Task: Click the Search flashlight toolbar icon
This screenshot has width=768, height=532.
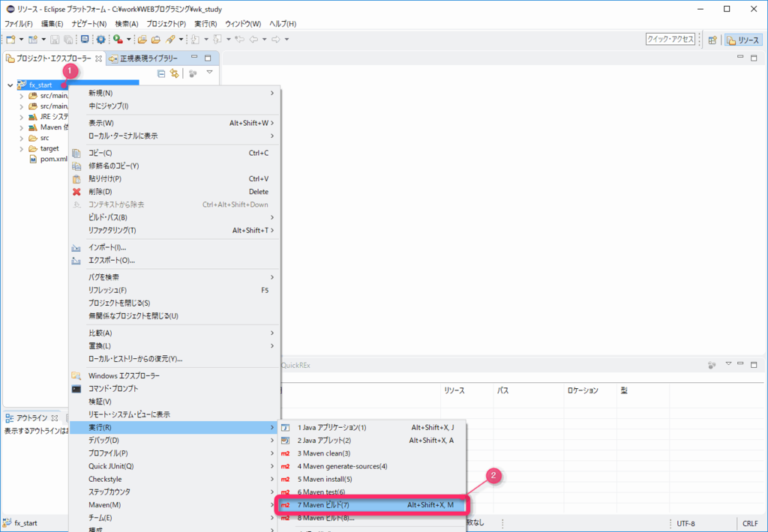Action: pyautogui.click(x=170, y=39)
